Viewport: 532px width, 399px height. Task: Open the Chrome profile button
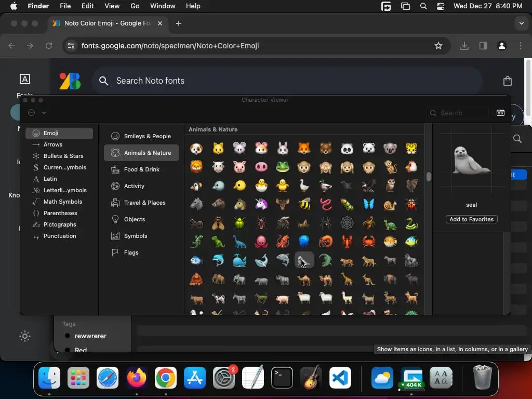[x=501, y=46]
